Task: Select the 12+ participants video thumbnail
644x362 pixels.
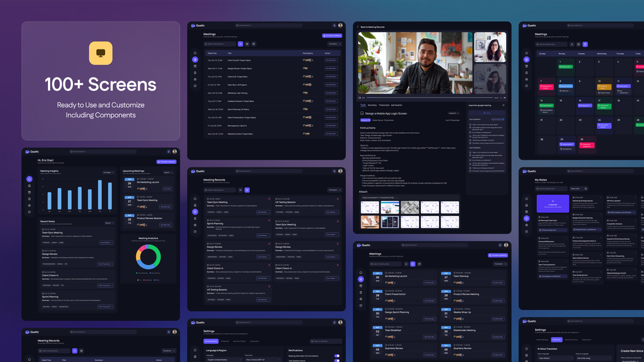Action: [490, 79]
